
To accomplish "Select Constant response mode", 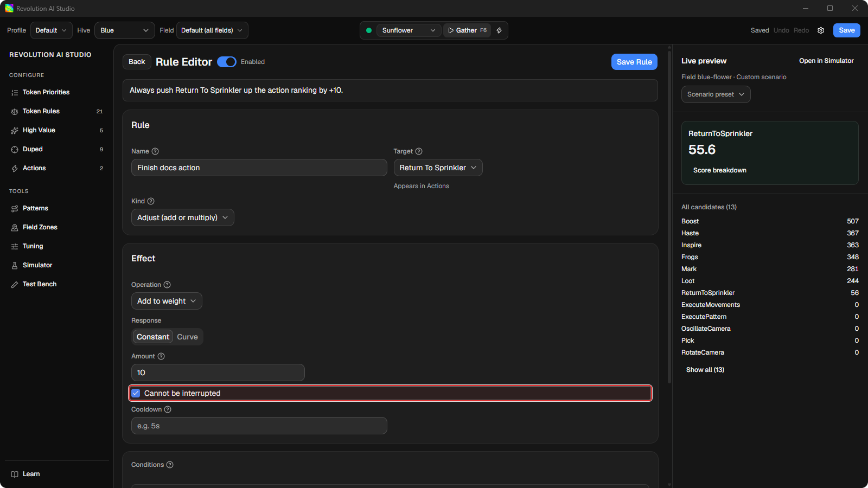I will pyautogui.click(x=153, y=337).
